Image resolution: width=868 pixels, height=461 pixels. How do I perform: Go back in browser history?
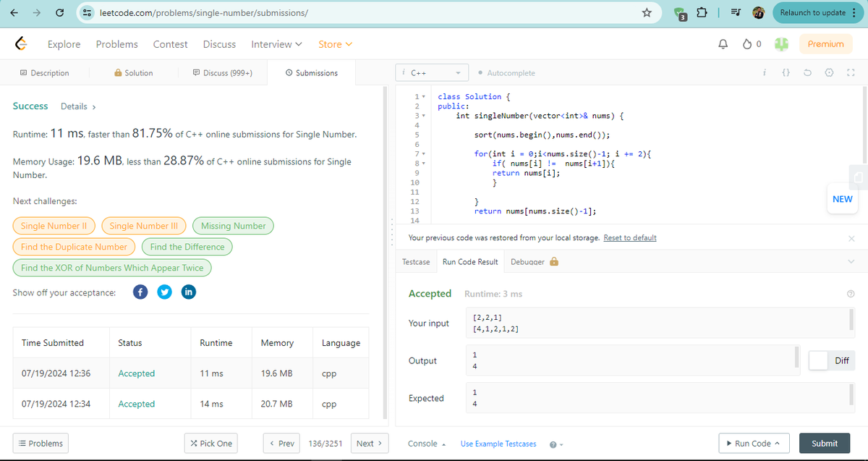[x=13, y=12]
